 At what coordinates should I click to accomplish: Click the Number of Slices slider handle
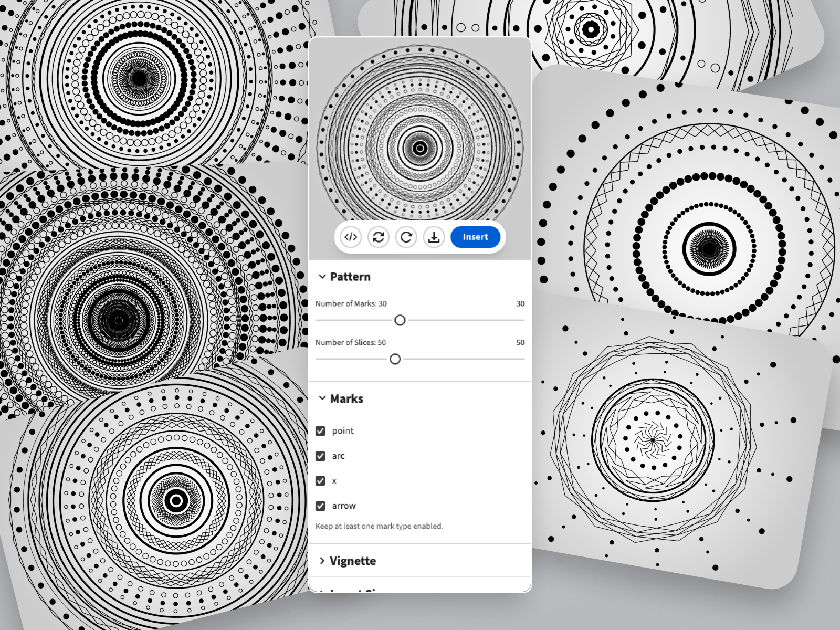point(395,359)
